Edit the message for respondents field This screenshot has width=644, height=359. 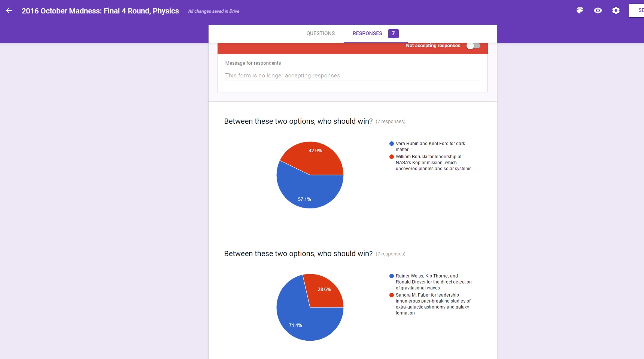click(352, 76)
